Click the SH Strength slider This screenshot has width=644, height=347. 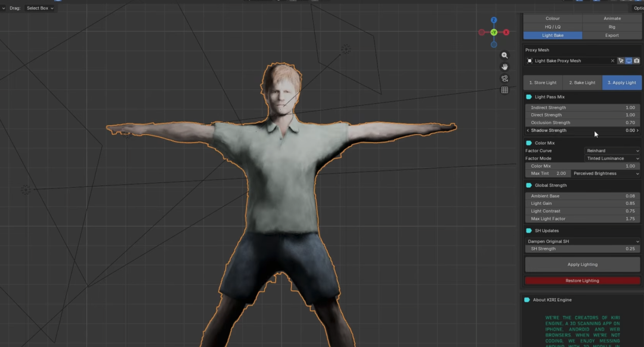pyautogui.click(x=583, y=249)
